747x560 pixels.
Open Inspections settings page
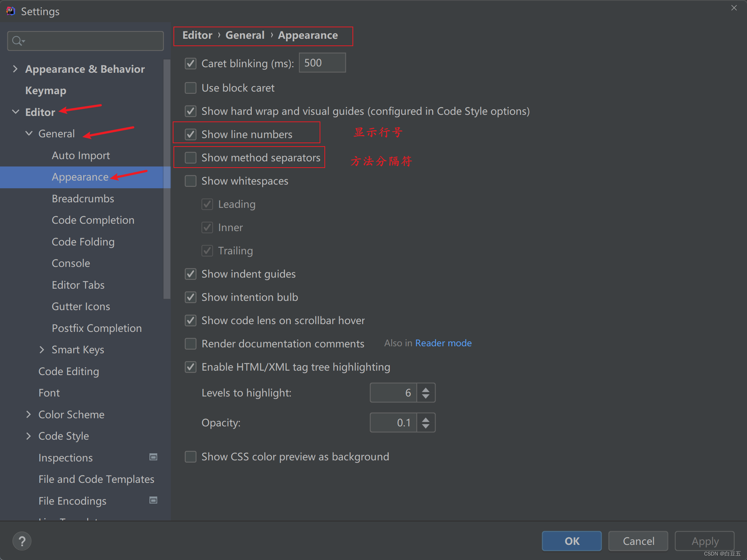[x=66, y=458]
